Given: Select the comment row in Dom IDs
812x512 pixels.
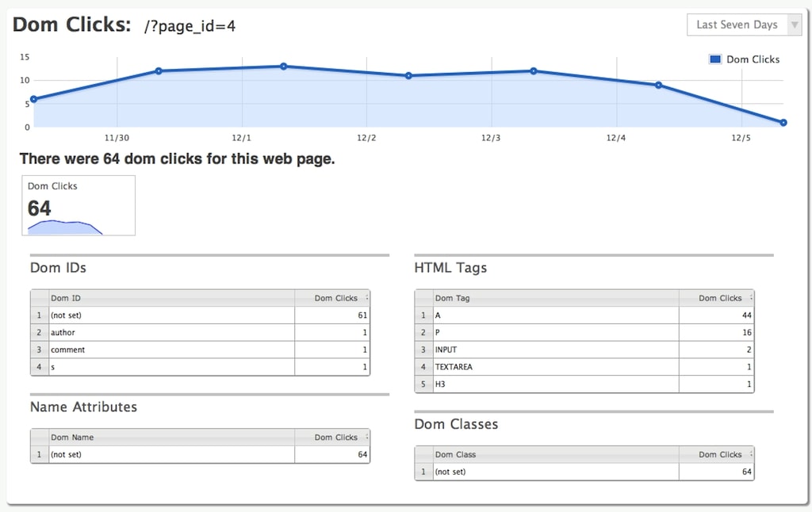Looking at the screenshot, I should click(x=201, y=350).
